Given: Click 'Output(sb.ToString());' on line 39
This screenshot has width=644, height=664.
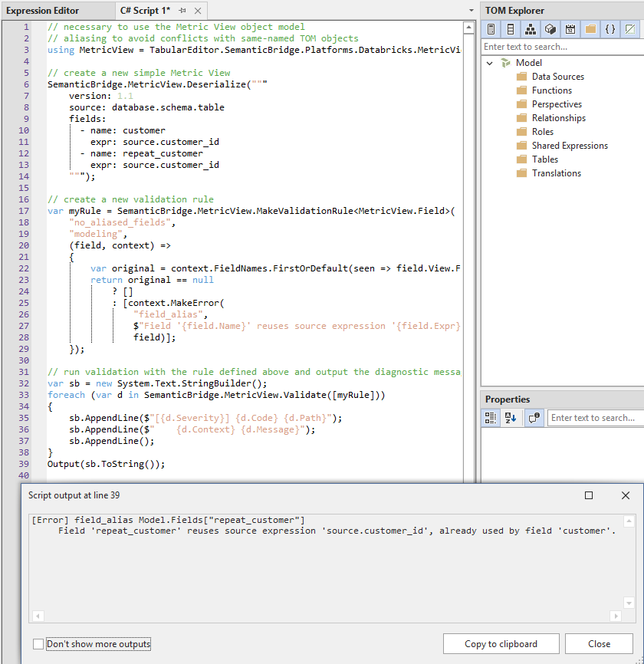Looking at the screenshot, I should tap(106, 464).
